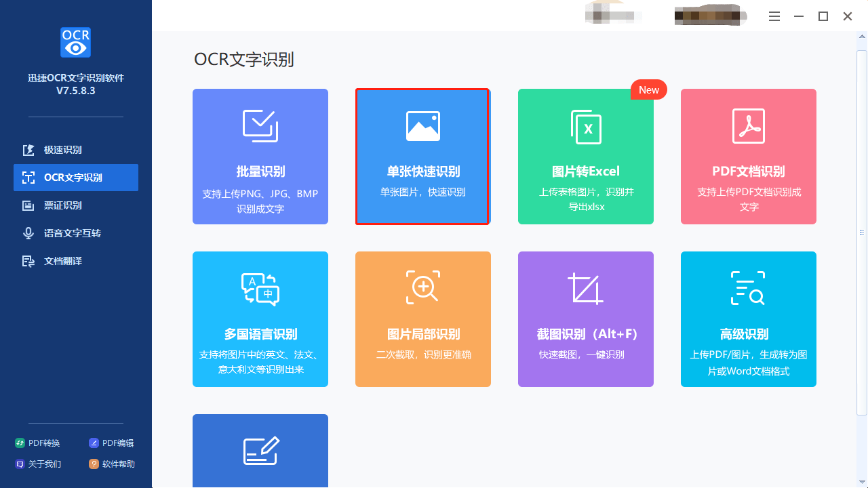Go to 语音文字互转 section
Viewport: 868px width, 488px height.
point(76,233)
